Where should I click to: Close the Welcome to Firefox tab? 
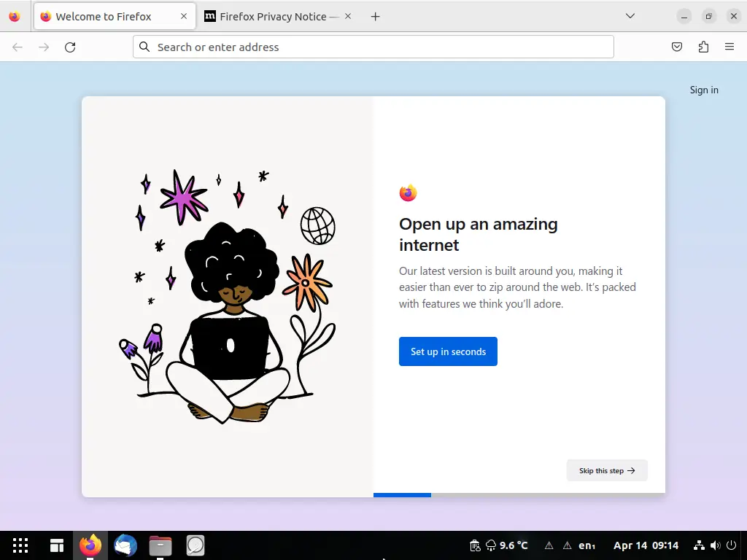[184, 16]
